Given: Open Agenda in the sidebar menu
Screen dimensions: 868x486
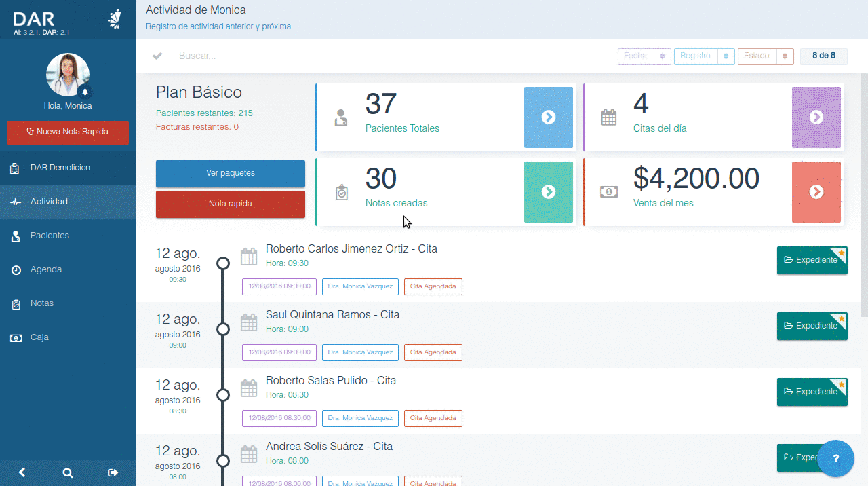Looking at the screenshot, I should (x=68, y=269).
